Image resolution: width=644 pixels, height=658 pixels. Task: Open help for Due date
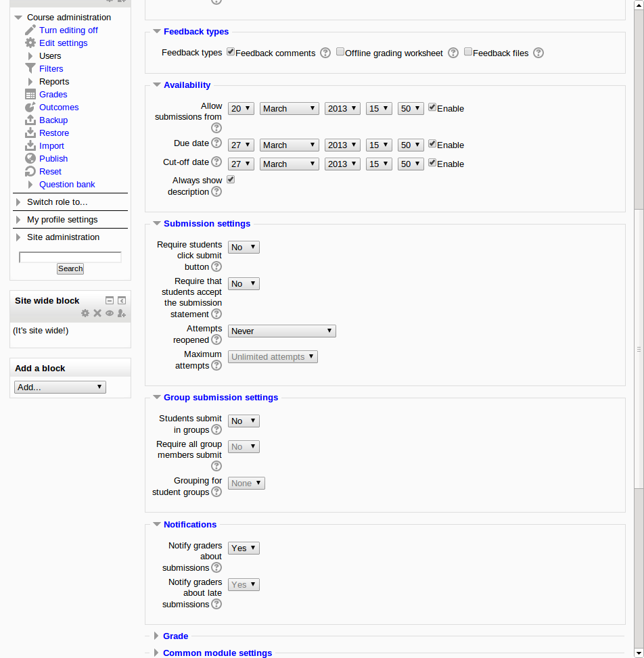(216, 143)
